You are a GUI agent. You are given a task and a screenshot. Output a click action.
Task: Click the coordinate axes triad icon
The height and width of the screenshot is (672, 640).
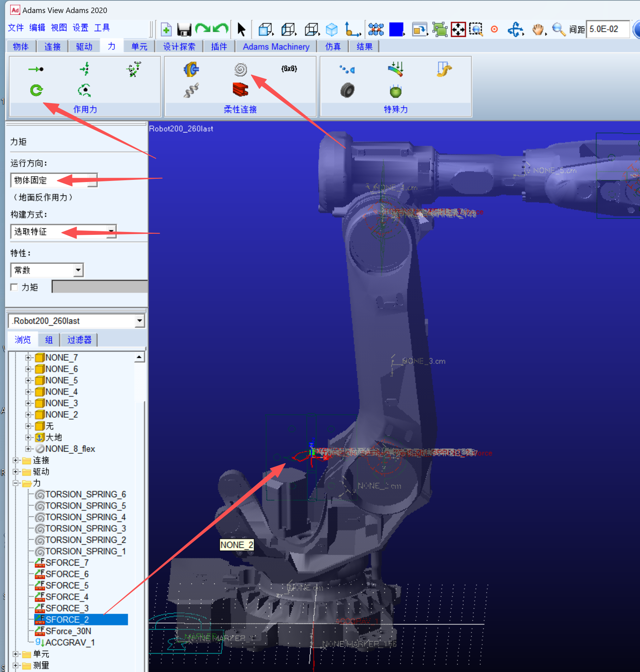pos(352,29)
